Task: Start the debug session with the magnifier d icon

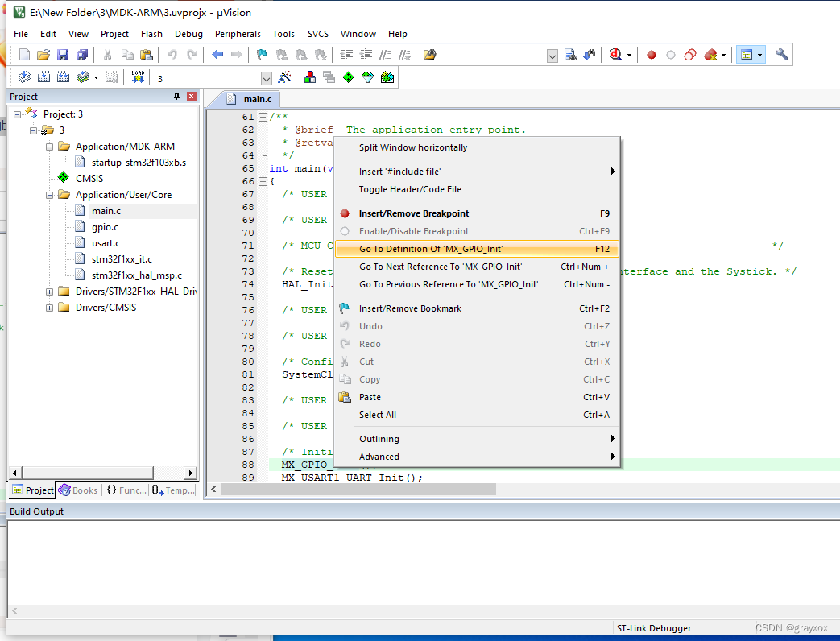Action: point(615,55)
